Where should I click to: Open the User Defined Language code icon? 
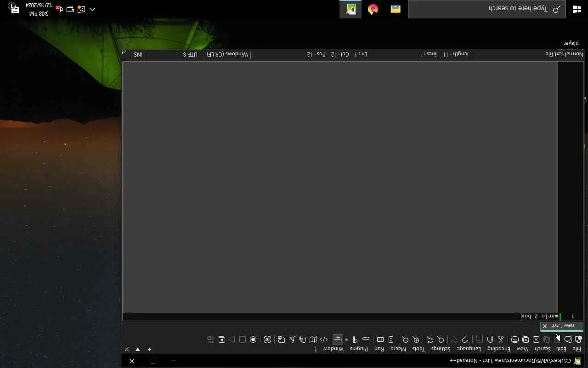tap(324, 339)
